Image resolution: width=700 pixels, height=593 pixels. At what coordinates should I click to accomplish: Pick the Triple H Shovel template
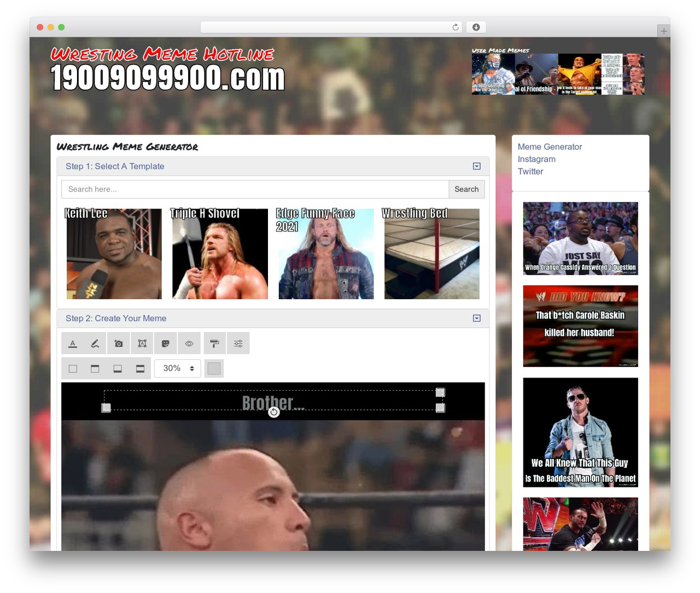tap(220, 253)
